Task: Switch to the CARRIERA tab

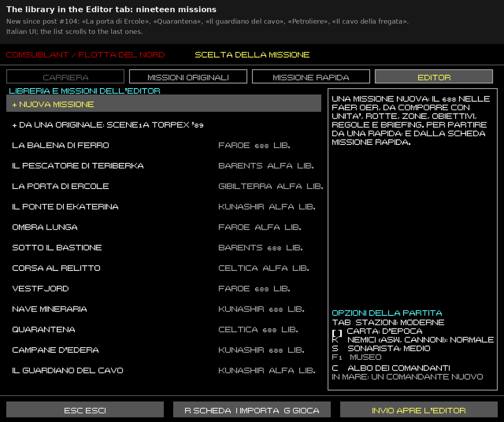Action: [x=65, y=76]
